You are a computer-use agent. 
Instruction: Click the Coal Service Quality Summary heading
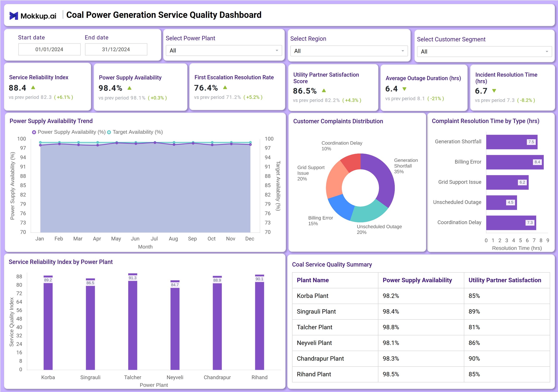tap(332, 264)
